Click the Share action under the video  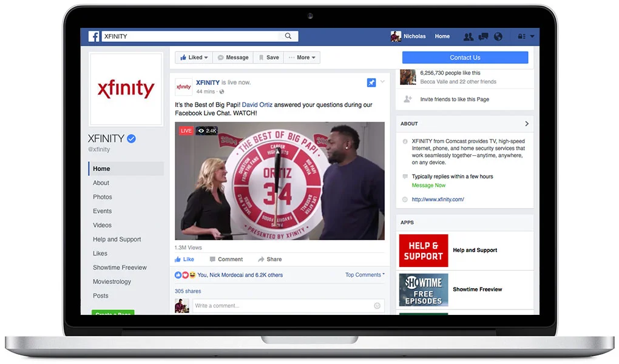click(270, 260)
